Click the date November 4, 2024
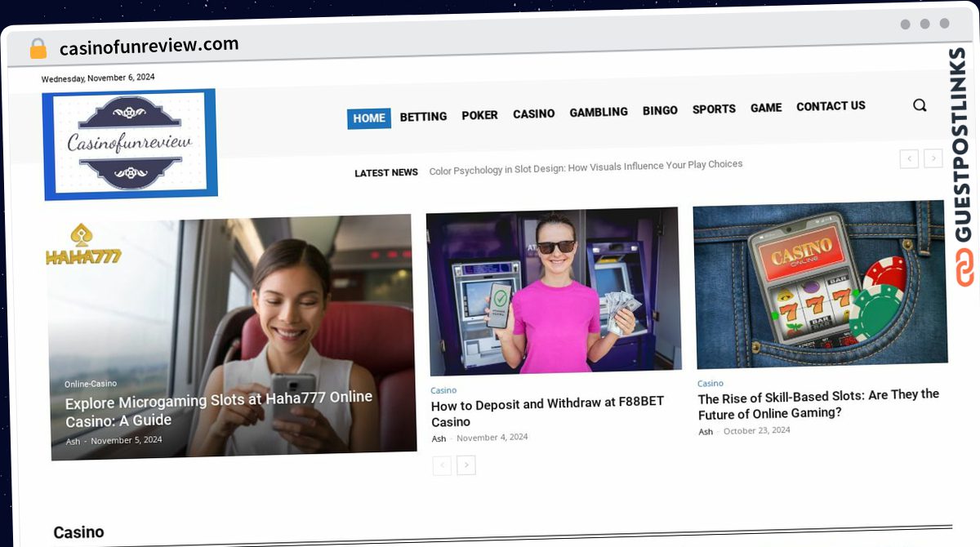The image size is (980, 547). (492, 438)
